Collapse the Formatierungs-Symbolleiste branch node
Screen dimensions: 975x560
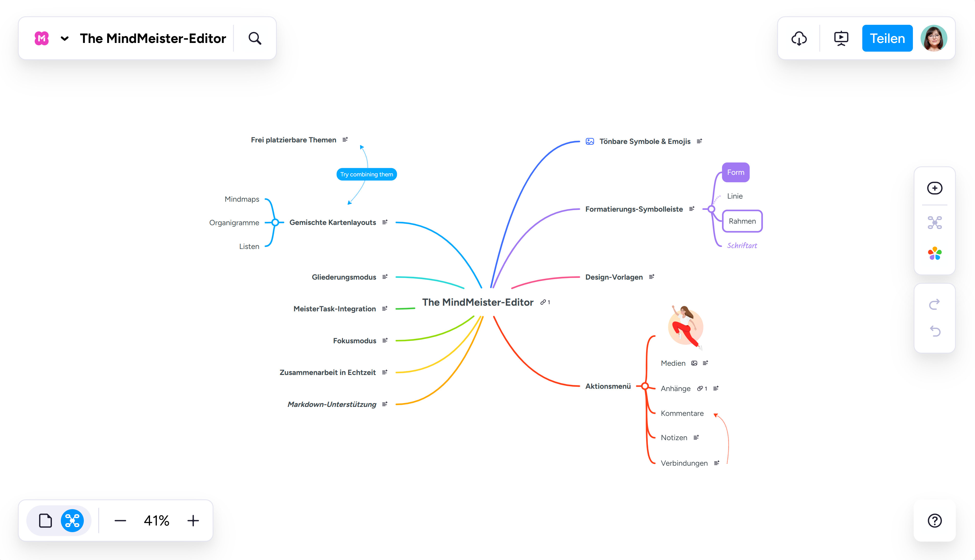coord(711,209)
